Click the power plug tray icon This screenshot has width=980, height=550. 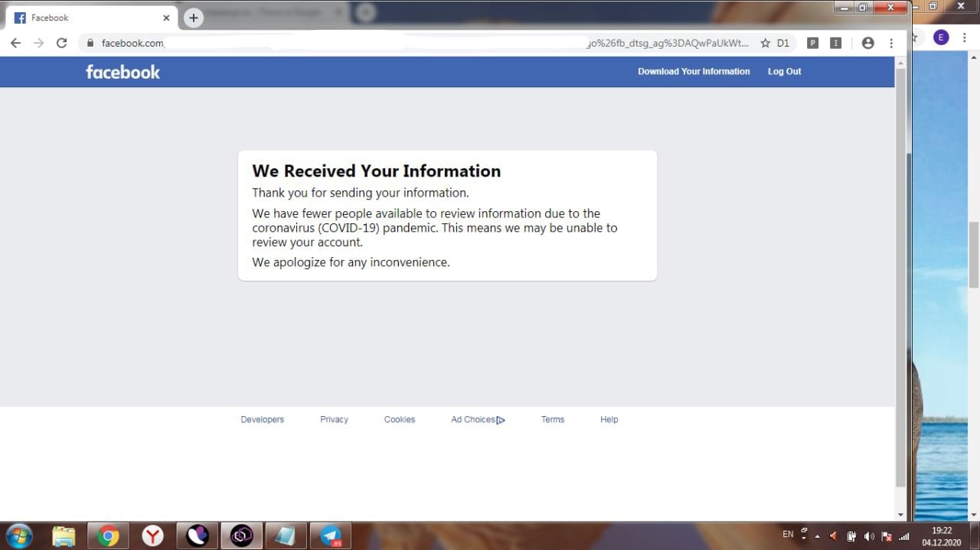coord(851,536)
